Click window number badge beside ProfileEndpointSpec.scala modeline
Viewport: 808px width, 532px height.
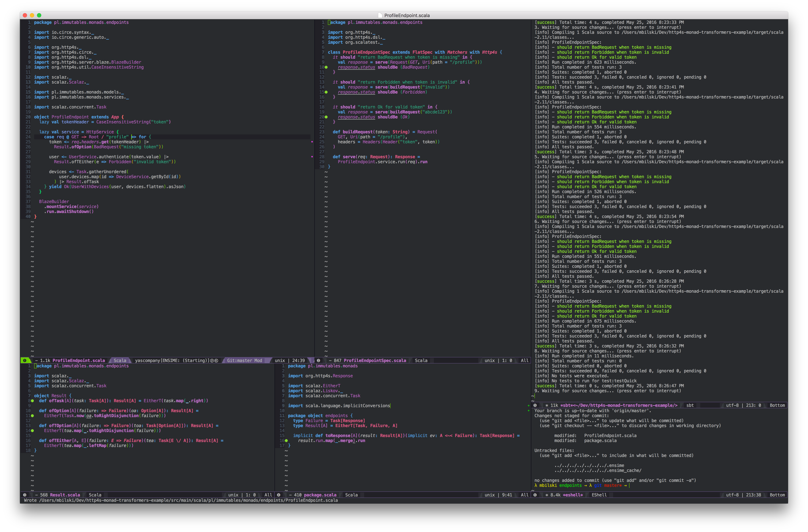coord(318,361)
